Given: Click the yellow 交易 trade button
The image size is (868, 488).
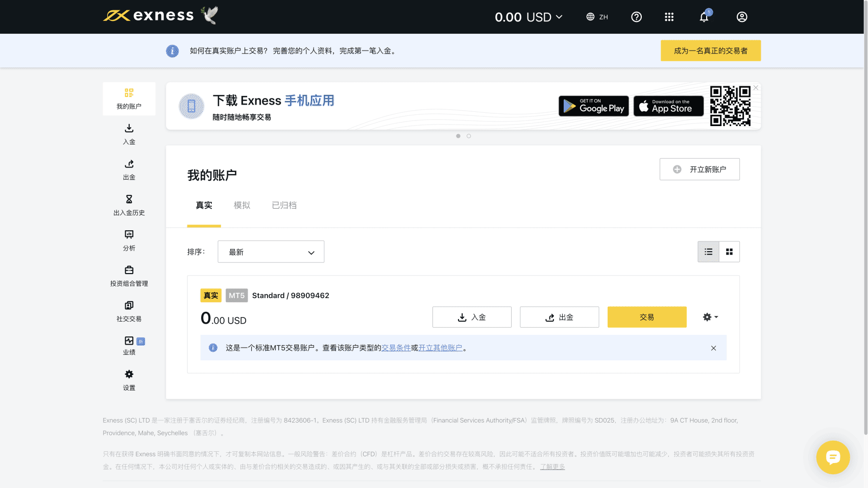Looking at the screenshot, I should pos(646,317).
